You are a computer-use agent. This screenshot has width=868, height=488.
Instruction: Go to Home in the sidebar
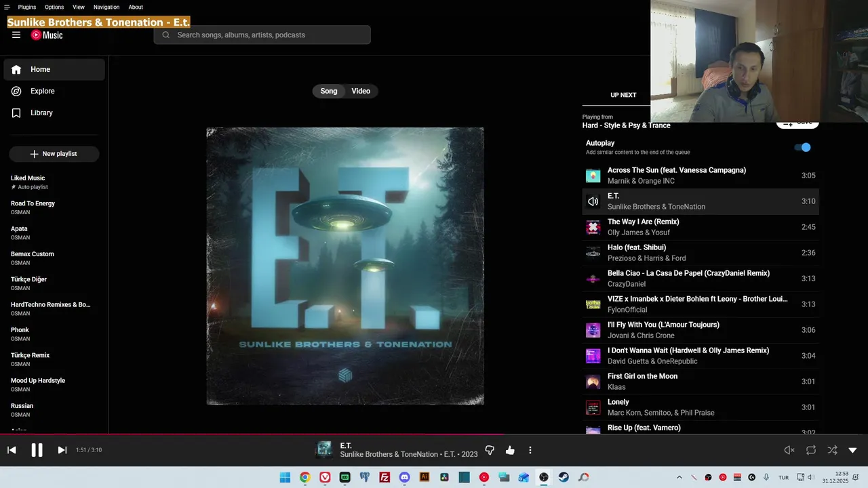54,69
